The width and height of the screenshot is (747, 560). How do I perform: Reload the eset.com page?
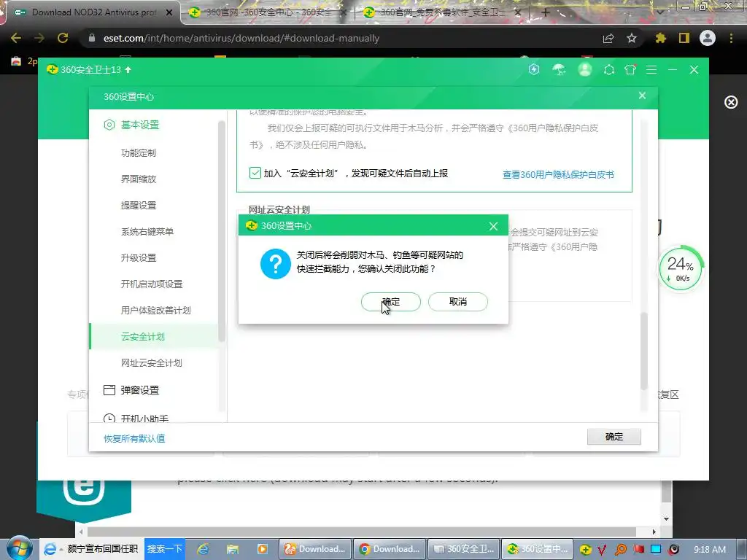point(63,38)
